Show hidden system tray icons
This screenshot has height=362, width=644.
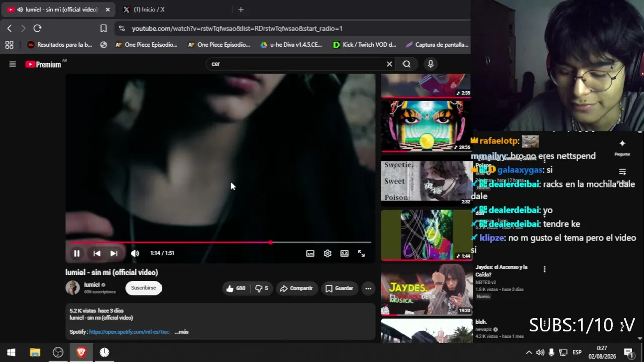pos(528,352)
